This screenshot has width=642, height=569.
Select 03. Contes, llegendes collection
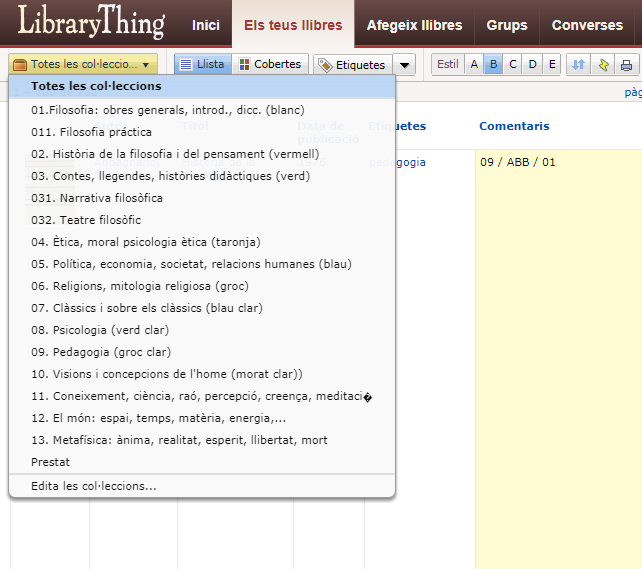[x=202, y=176]
